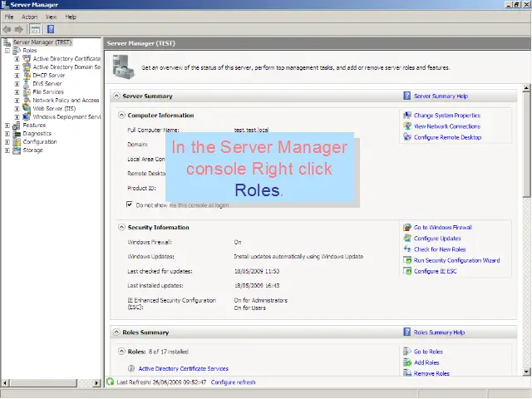The width and height of the screenshot is (532, 399).
Task: Select Network Policy and Access tree item
Action: point(66,100)
